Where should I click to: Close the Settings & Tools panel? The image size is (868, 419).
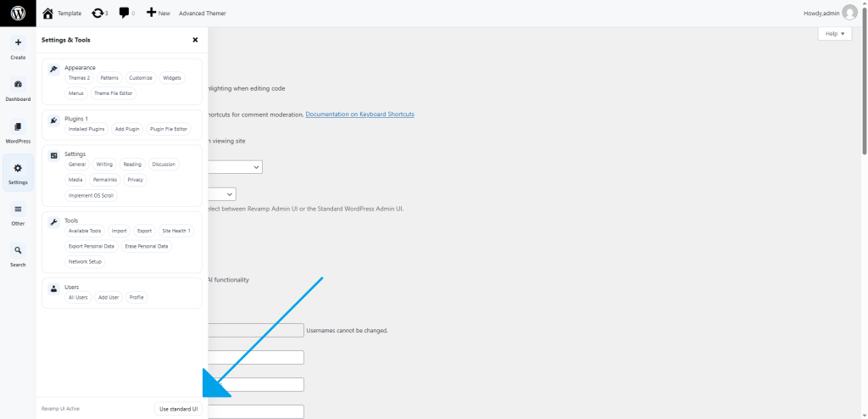coord(195,39)
